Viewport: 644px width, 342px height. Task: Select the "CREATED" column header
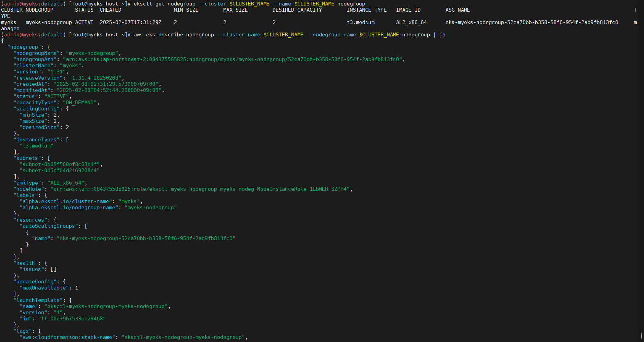tap(110, 10)
